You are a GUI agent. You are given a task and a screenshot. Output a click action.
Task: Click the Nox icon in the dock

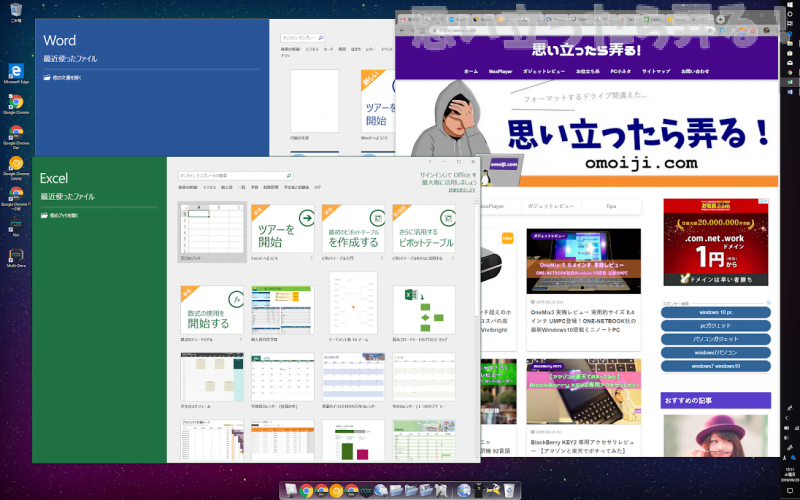[366, 490]
